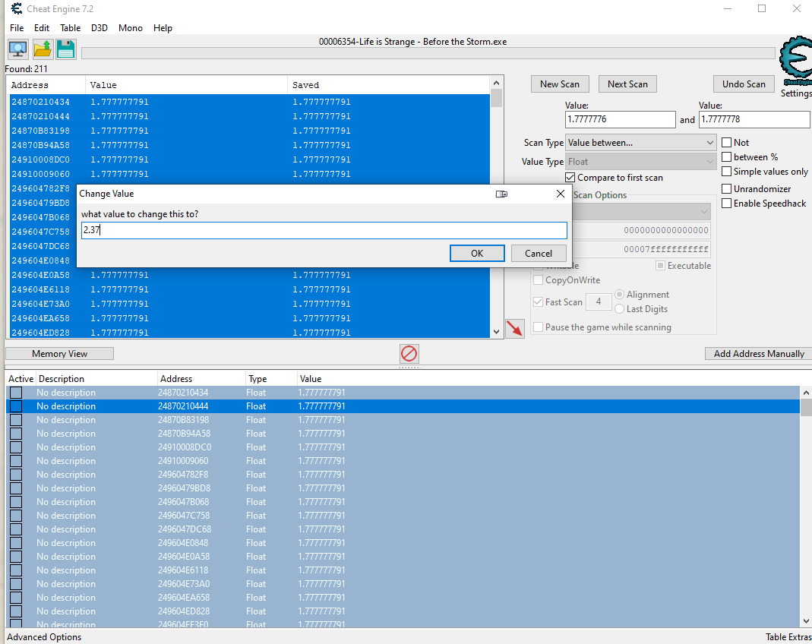This screenshot has height=644, width=812.
Task: Toggle the Not checkbox
Action: point(727,142)
